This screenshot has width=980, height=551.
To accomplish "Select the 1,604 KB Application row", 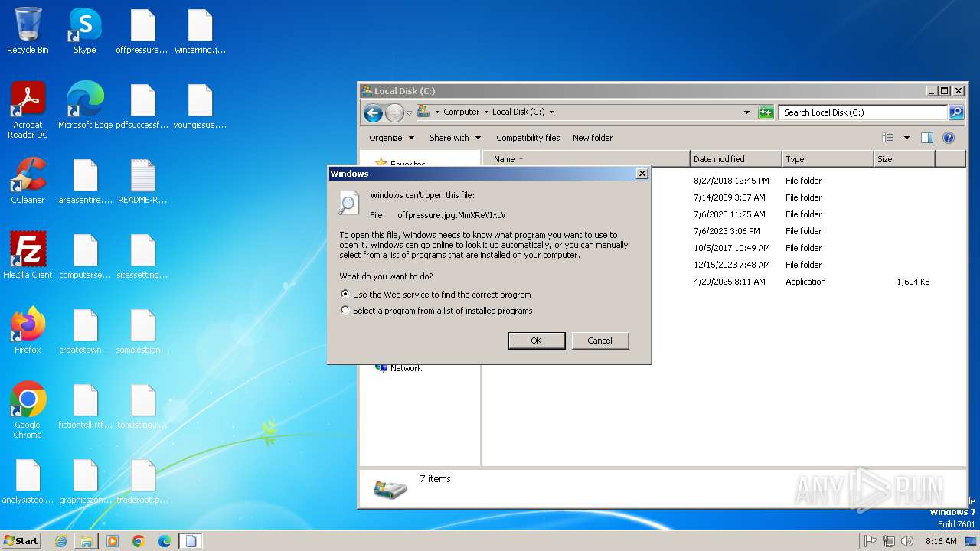I will (724, 282).
